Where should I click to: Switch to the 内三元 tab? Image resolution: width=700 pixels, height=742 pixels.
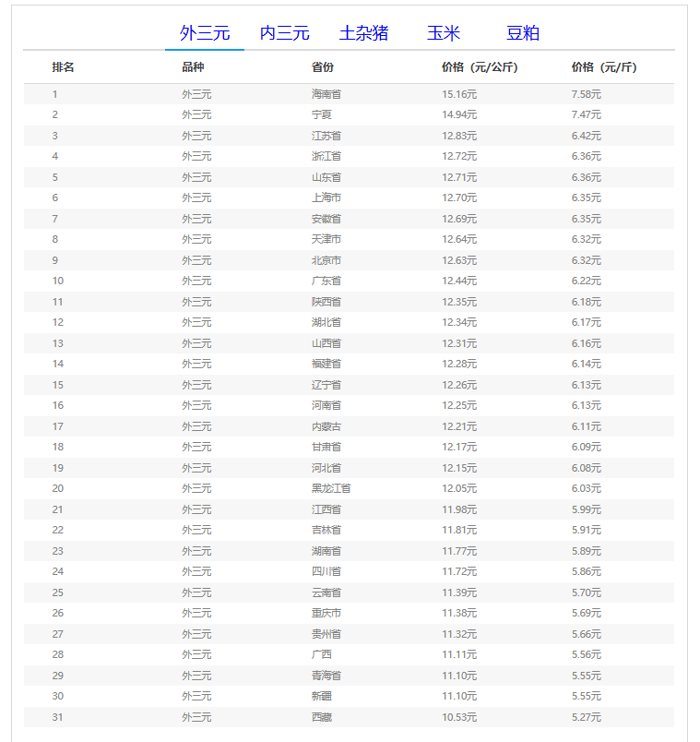click(284, 33)
